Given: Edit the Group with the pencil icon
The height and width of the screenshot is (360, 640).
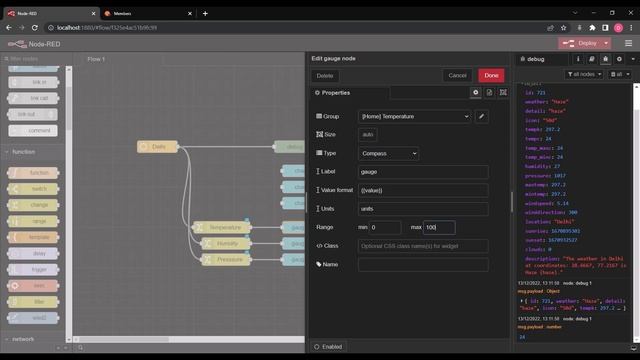Looking at the screenshot, I should (x=482, y=117).
